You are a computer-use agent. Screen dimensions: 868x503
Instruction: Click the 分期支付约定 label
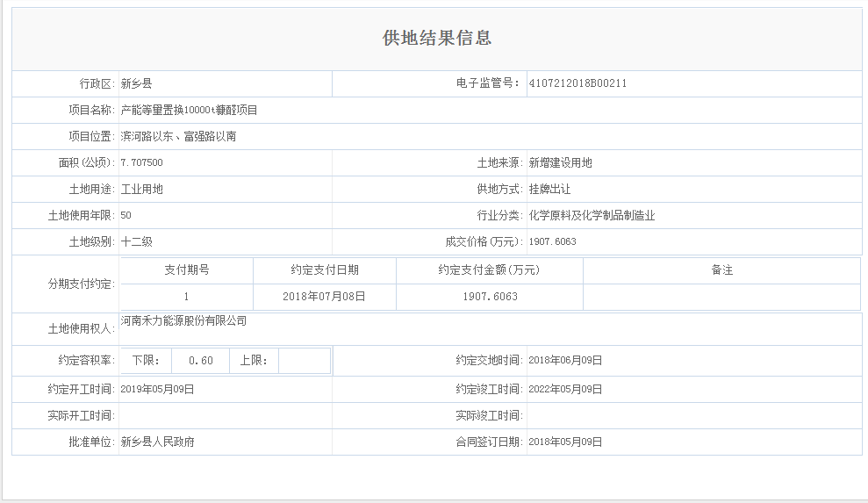[82, 284]
